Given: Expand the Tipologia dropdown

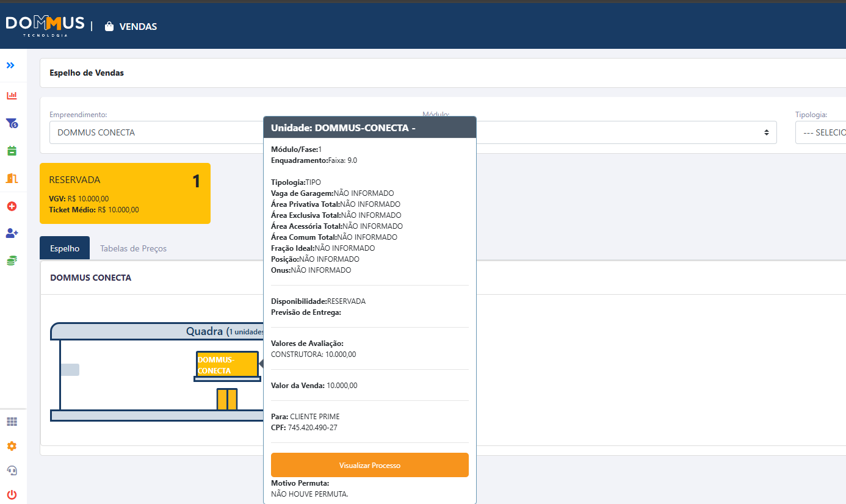Looking at the screenshot, I should (x=820, y=132).
